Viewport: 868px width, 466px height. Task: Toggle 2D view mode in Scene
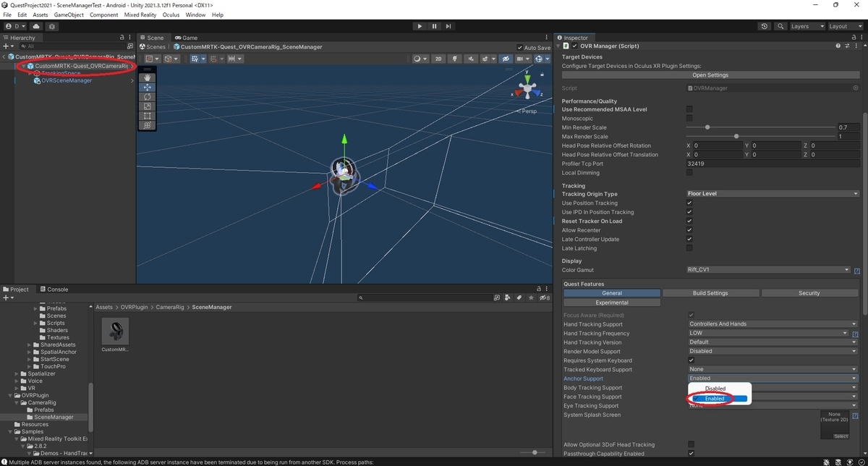coord(438,59)
